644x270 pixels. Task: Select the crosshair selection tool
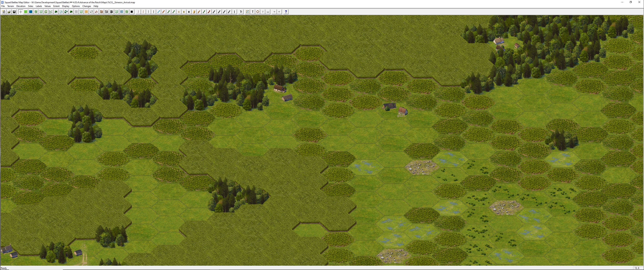tap(21, 12)
